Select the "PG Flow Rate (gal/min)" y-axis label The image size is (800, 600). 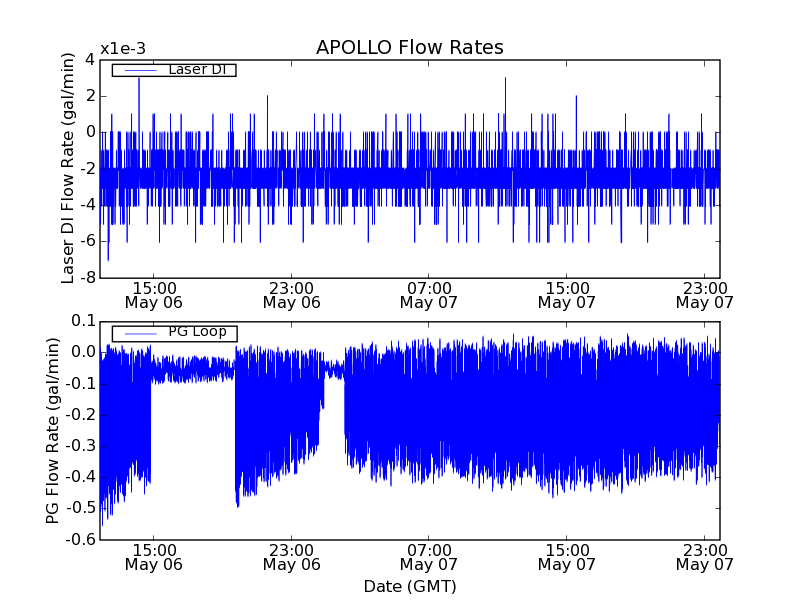pyautogui.click(x=52, y=430)
